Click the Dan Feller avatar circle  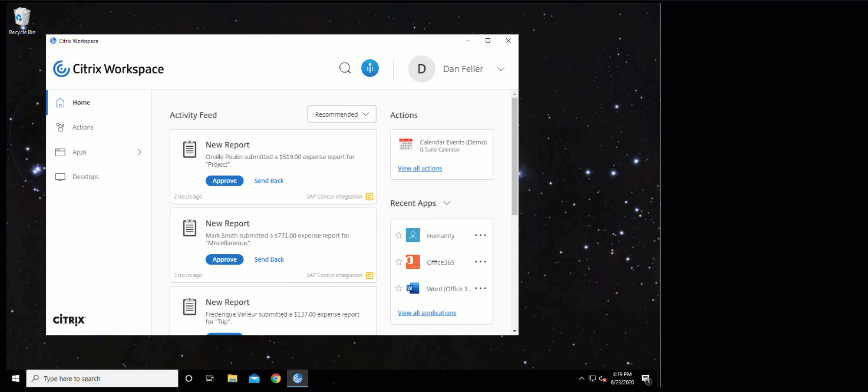point(421,69)
